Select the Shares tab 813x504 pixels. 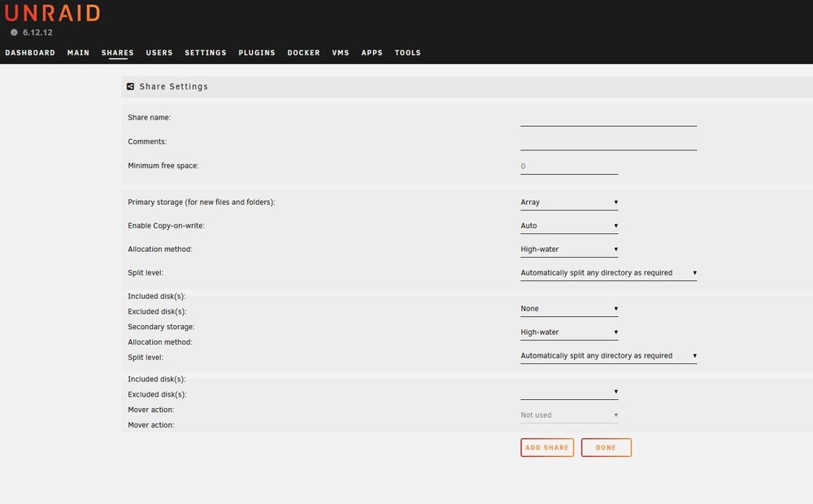(118, 52)
